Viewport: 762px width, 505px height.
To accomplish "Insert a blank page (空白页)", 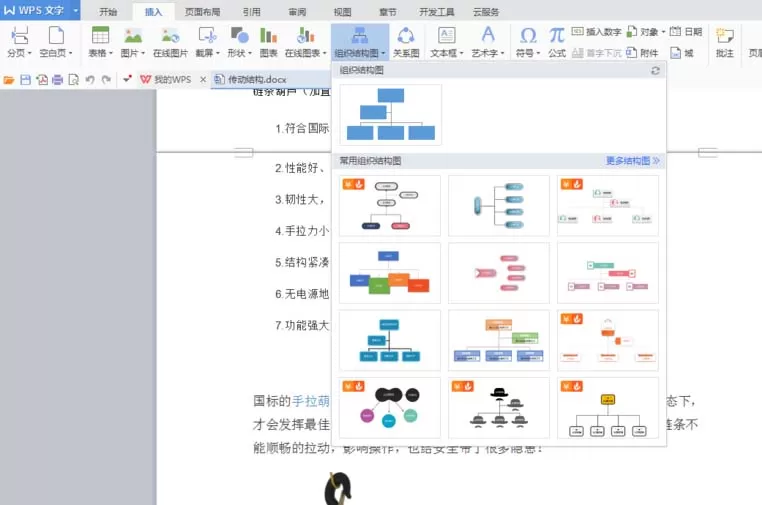I will (56, 42).
